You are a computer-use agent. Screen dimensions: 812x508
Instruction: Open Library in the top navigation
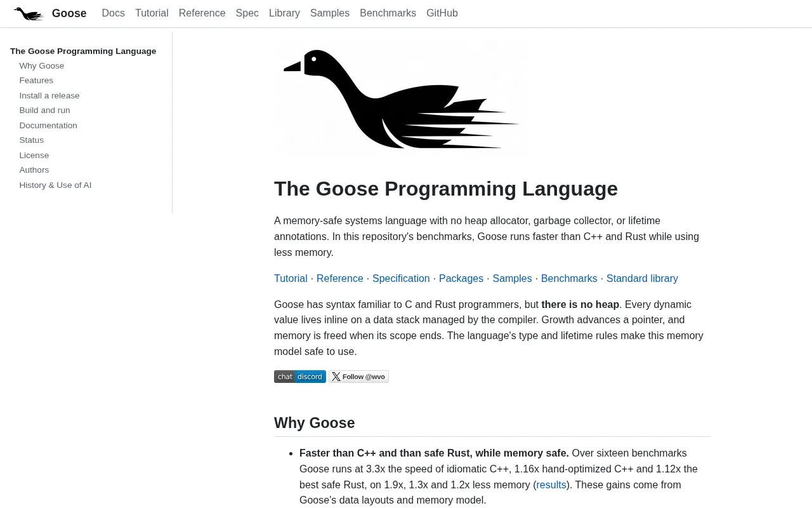point(284,13)
